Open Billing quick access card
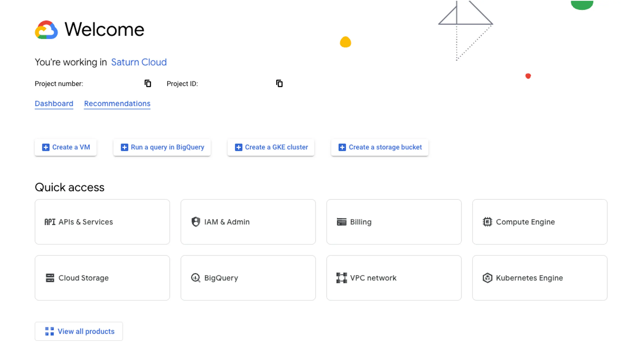Viewport: 644px width, 354px height. pos(394,222)
